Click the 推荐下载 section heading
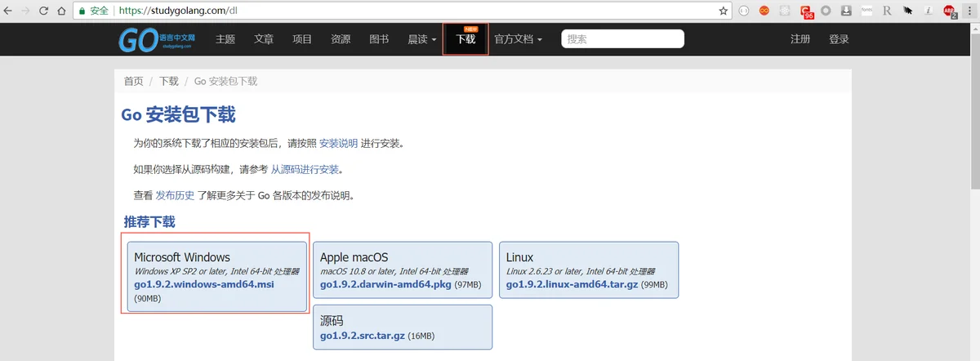980x361 pixels. click(x=149, y=221)
